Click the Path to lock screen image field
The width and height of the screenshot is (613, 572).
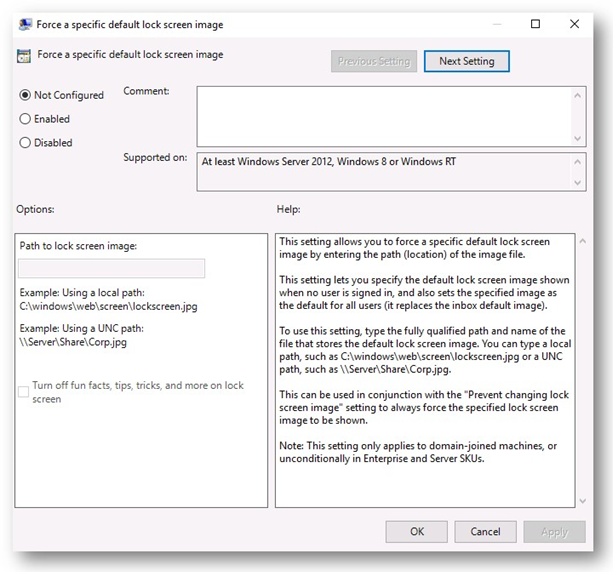pyautogui.click(x=112, y=268)
